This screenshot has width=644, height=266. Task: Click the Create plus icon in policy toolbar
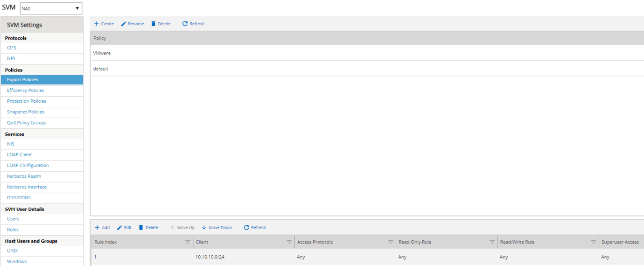pos(97,24)
